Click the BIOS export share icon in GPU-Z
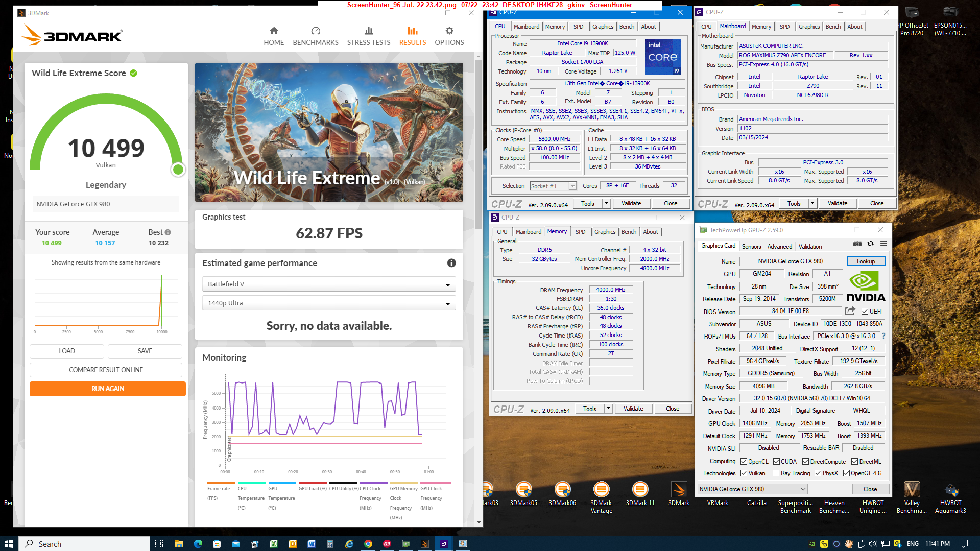980x551 pixels. tap(850, 311)
